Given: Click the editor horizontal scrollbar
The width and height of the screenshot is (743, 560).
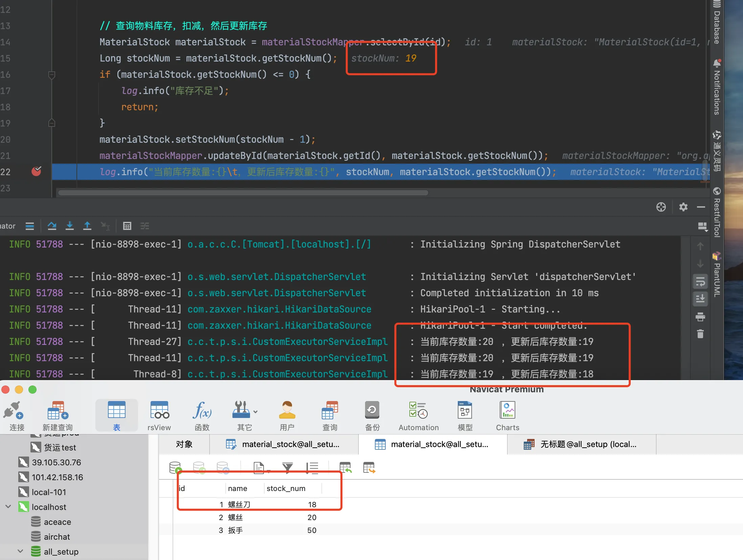Looking at the screenshot, I should [x=243, y=193].
